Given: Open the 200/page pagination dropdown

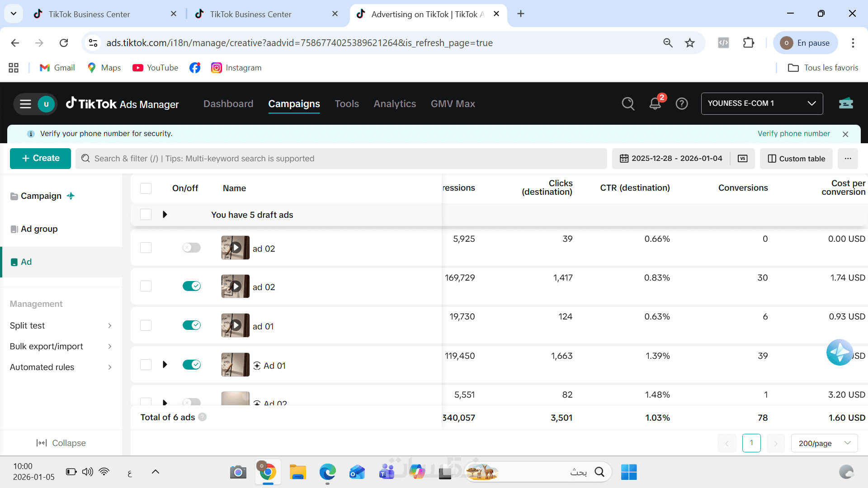Looking at the screenshot, I should click(x=824, y=443).
